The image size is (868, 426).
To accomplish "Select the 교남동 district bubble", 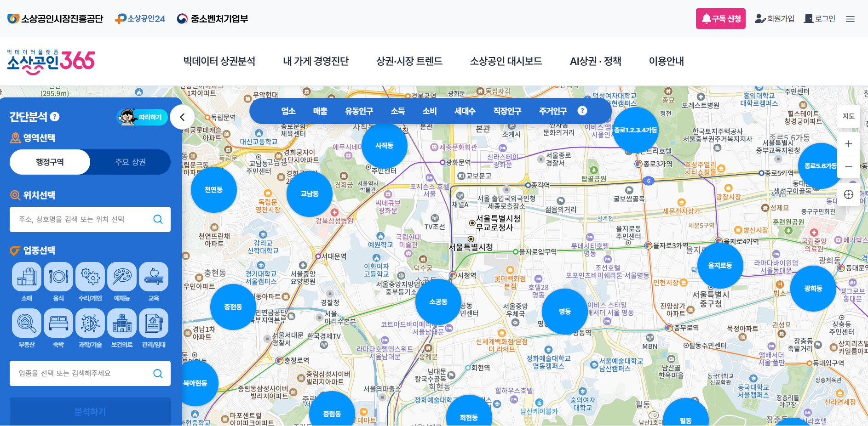I will [310, 194].
